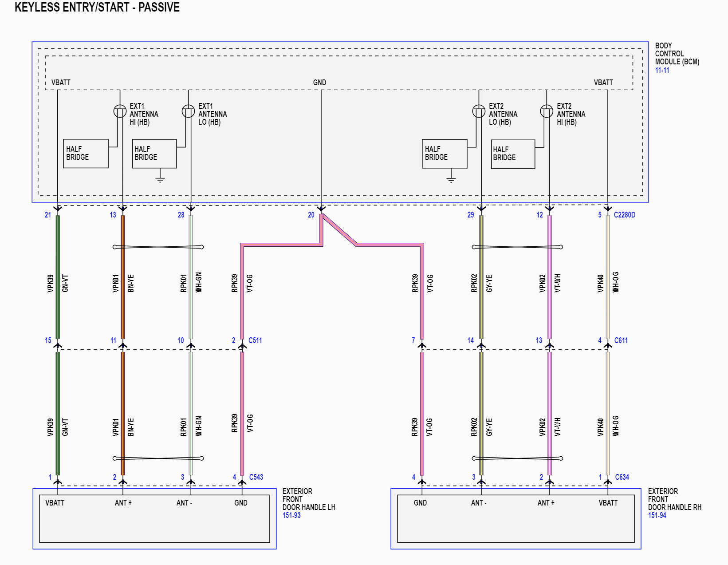Select the HALF BRIDGE box for EXT1 ANTENNA HI
Viewport: 728px width, 565px height.
[86, 154]
